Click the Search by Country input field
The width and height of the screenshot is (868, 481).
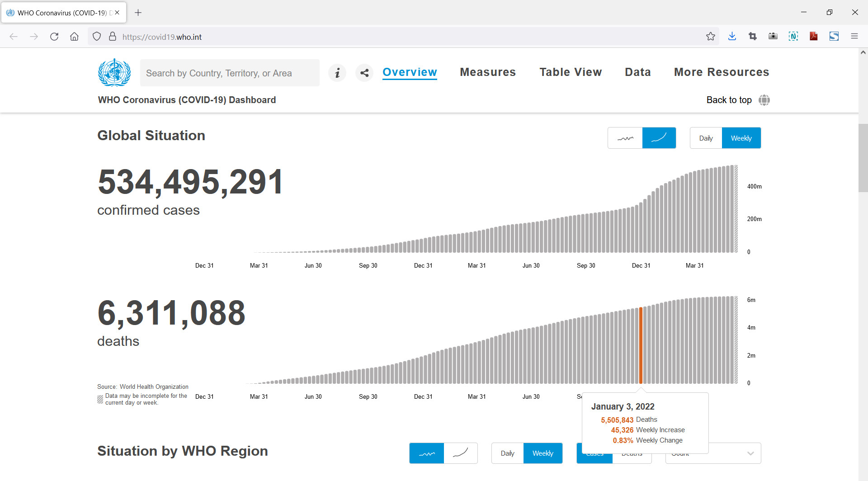click(x=230, y=73)
